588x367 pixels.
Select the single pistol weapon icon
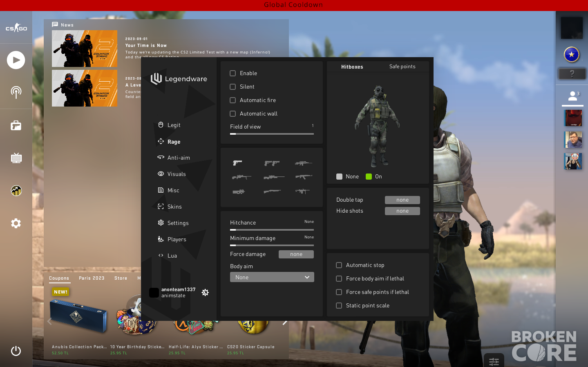tap(237, 163)
